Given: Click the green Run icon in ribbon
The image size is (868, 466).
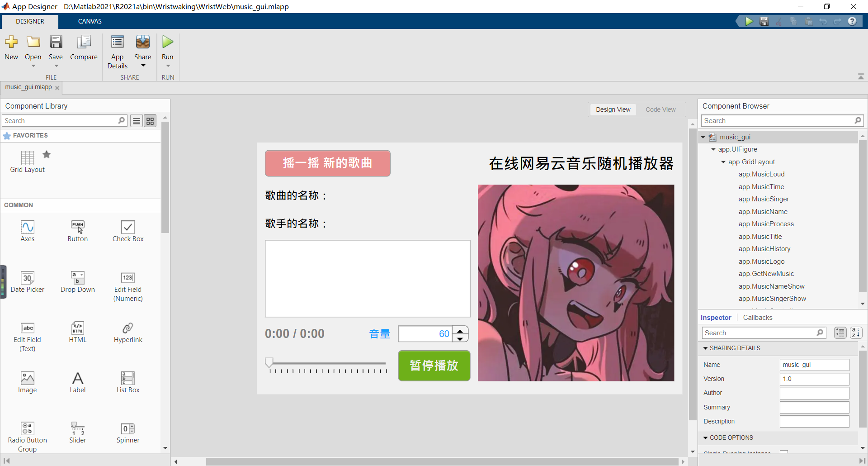Looking at the screenshot, I should [x=168, y=42].
